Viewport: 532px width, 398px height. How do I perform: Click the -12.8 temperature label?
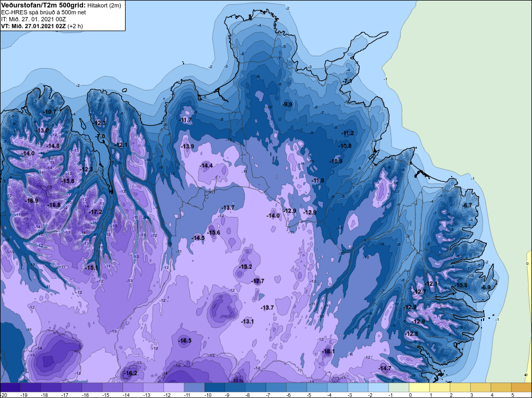pyautogui.click(x=412, y=334)
